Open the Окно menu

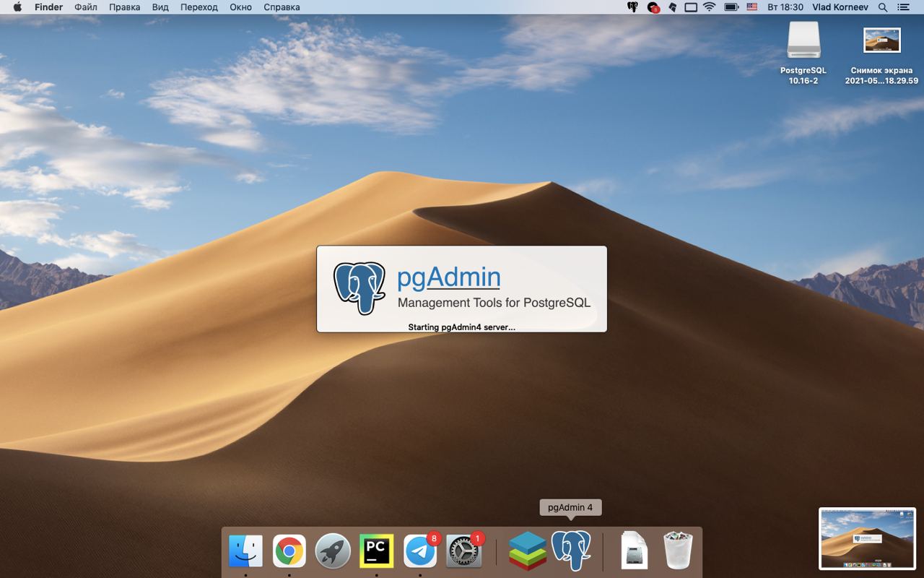click(x=240, y=7)
